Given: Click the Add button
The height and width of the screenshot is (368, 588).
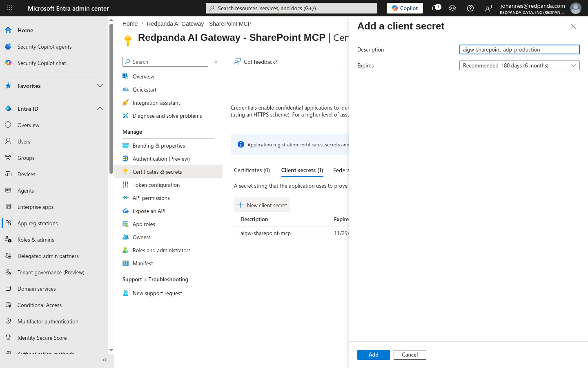Looking at the screenshot, I should point(374,355).
